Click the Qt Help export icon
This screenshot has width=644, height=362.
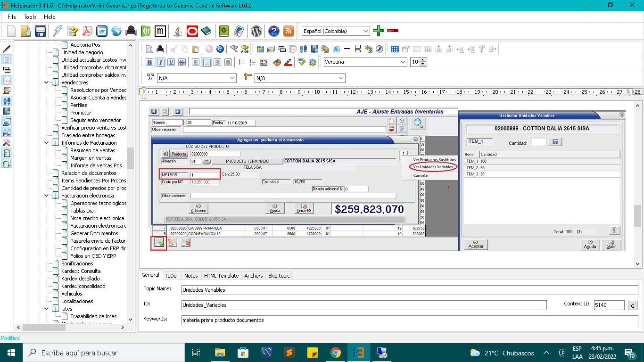(x=146, y=31)
